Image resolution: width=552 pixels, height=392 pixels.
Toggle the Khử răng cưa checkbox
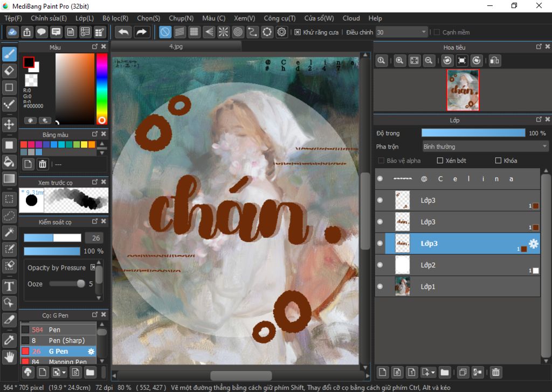298,32
